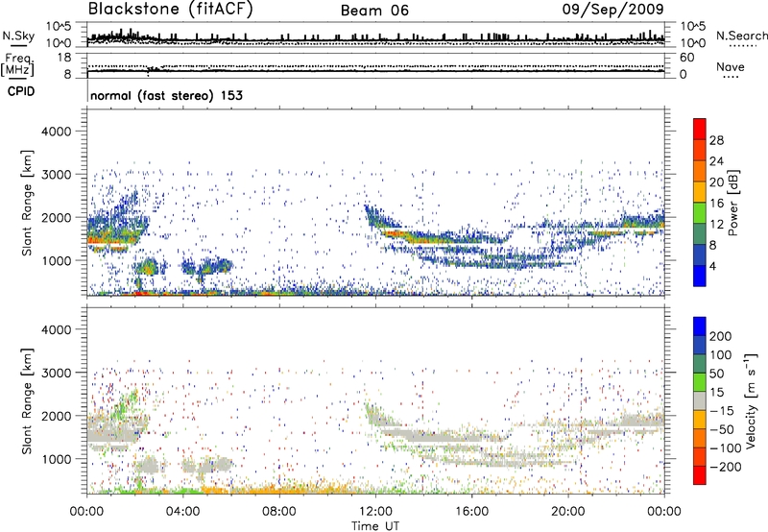Screen dimensions: 768x532
Task: Click the N.Sky legend label
Action: click(x=18, y=36)
